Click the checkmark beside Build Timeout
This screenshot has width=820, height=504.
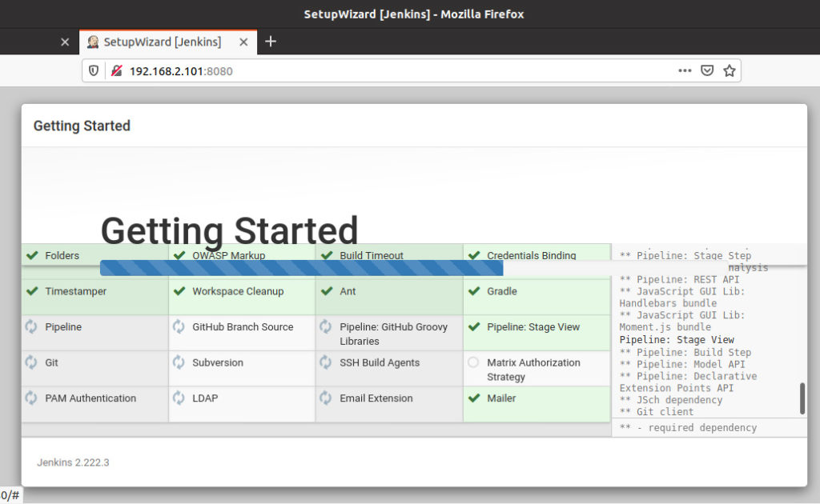[x=327, y=255]
